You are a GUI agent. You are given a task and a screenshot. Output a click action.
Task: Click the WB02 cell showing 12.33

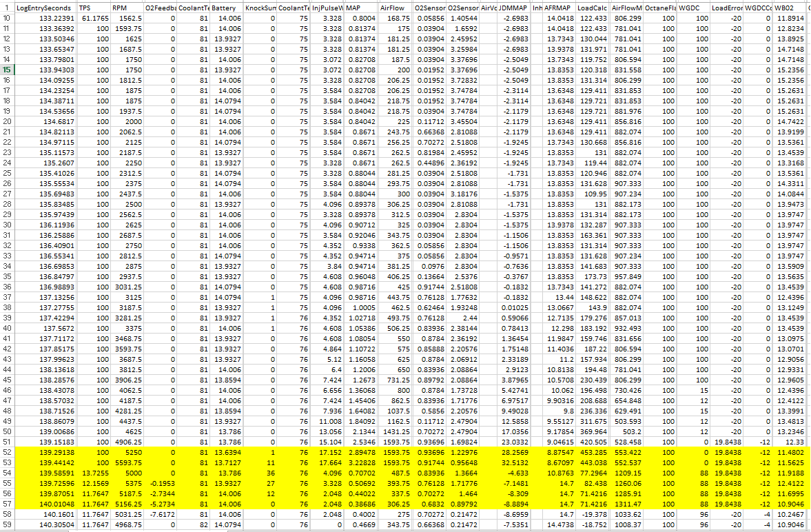789,441
